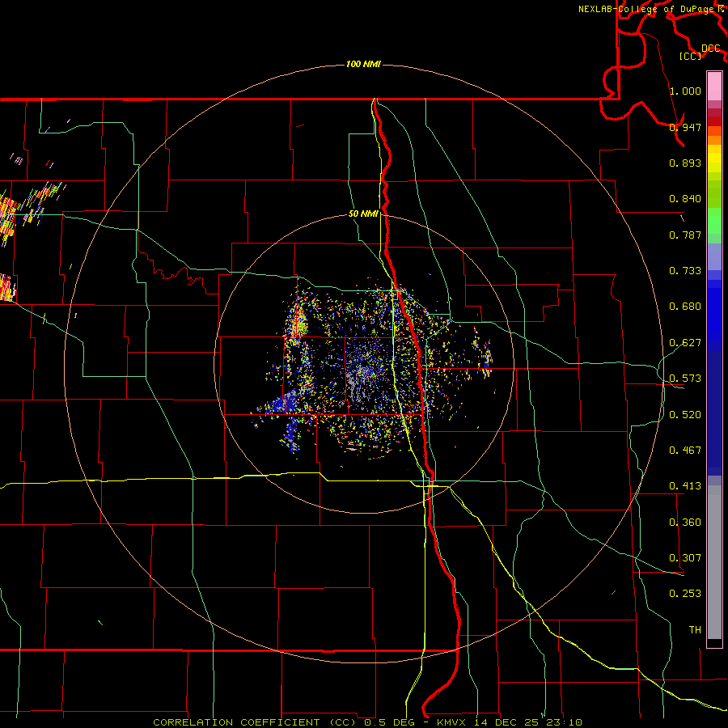
Task: Click the 0.360 scale label
Action: [685, 523]
